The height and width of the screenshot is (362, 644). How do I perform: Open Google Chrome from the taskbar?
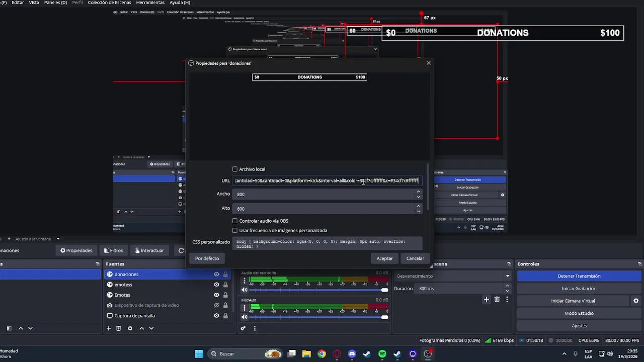tap(321, 354)
